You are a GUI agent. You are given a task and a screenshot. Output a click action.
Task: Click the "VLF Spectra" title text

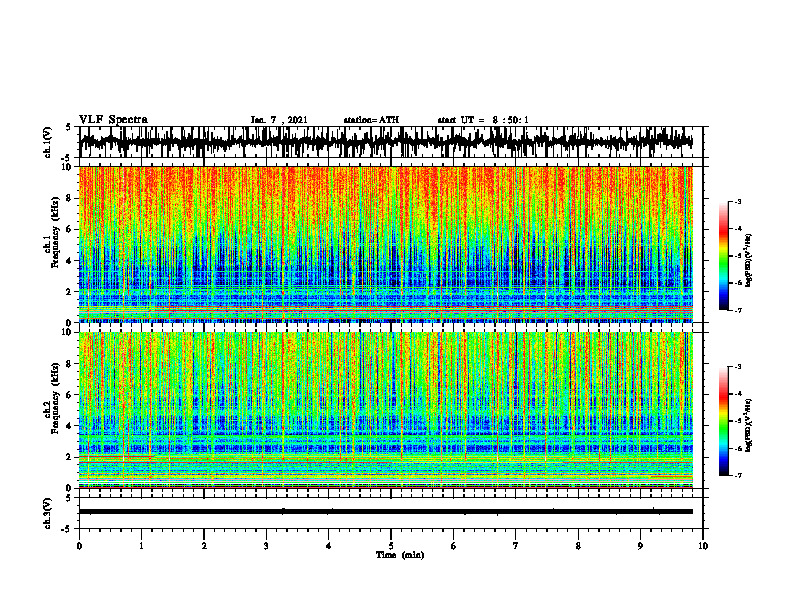[113, 120]
